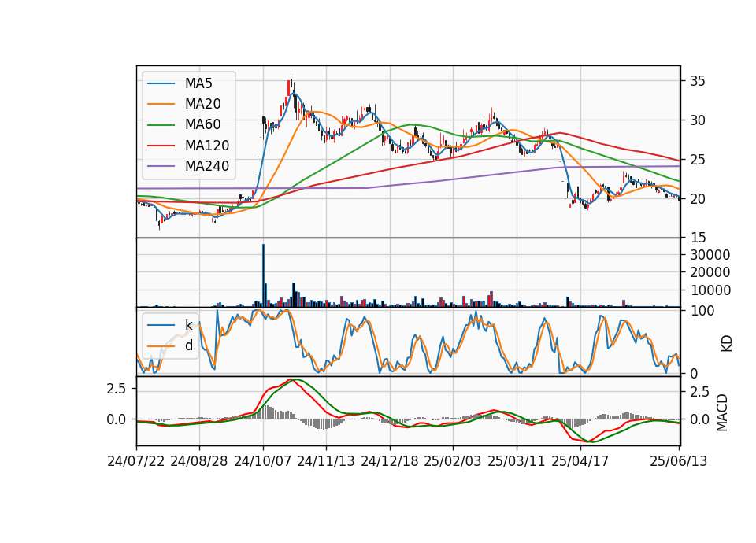Click the MA120 legend label
The height and width of the screenshot is (543, 756).
click(x=207, y=146)
